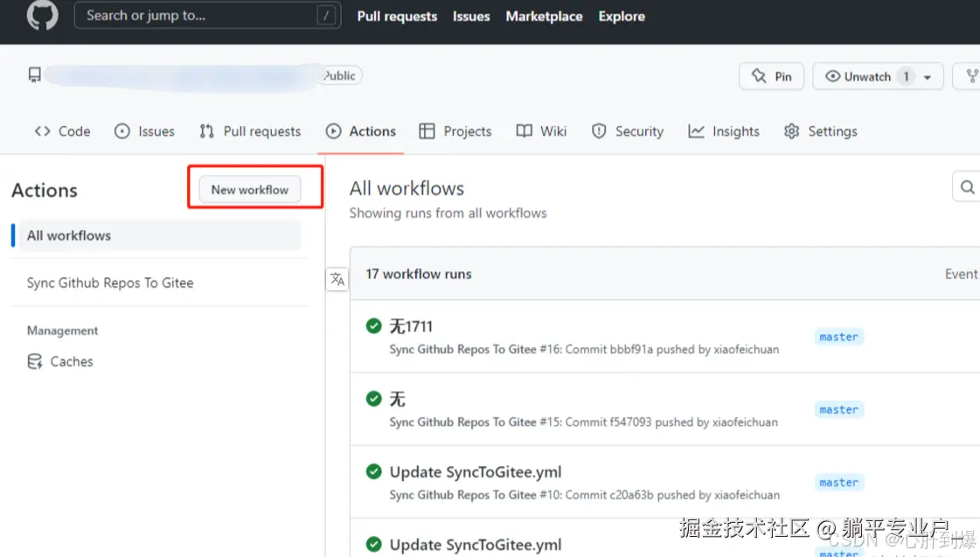This screenshot has height=557, width=980.
Task: Open the Event filter dropdown
Action: (962, 274)
